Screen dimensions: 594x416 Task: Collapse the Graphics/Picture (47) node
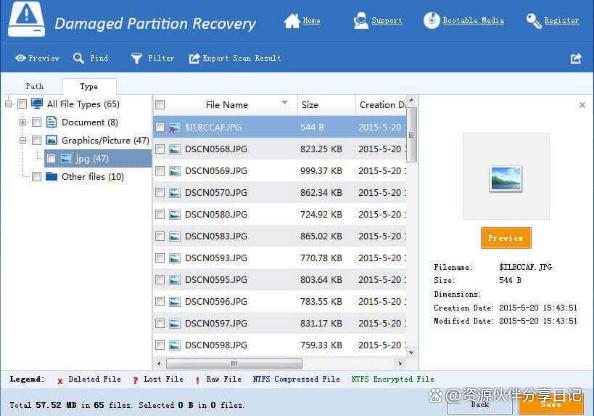click(23, 141)
